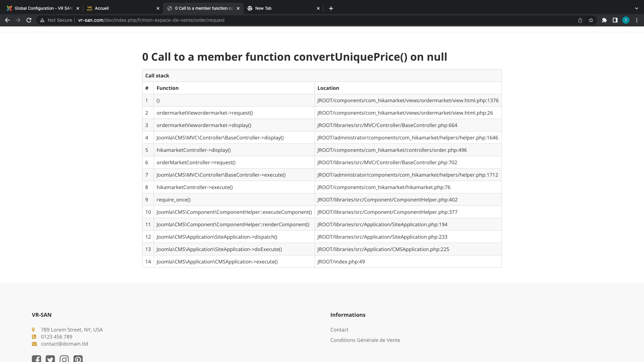Switch to Global Configuration tab

point(44,8)
